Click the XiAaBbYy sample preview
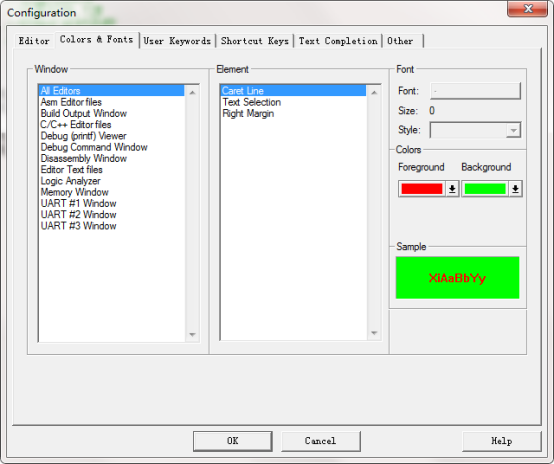 [x=457, y=278]
